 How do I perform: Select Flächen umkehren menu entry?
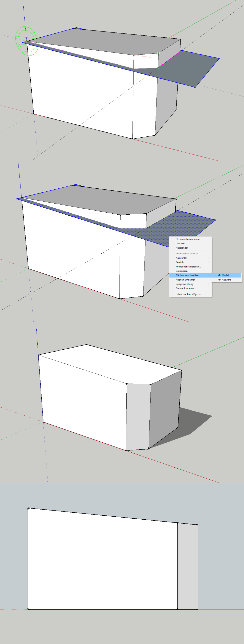(x=185, y=280)
